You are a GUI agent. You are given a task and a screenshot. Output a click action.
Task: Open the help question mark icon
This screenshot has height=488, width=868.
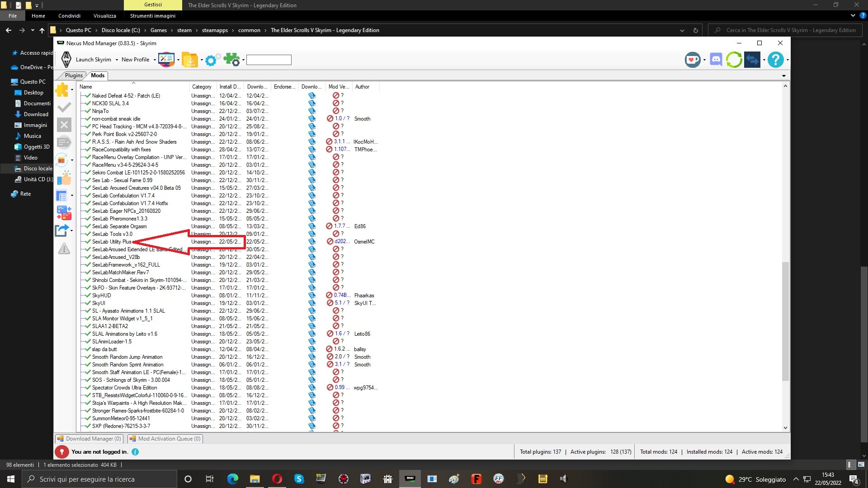tap(776, 60)
